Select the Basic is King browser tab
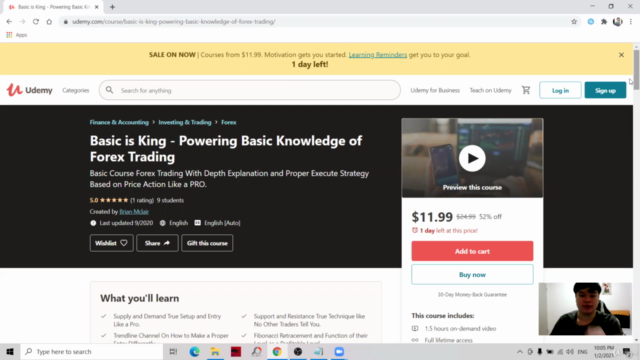640x360 pixels. pyautogui.click(x=52, y=7)
